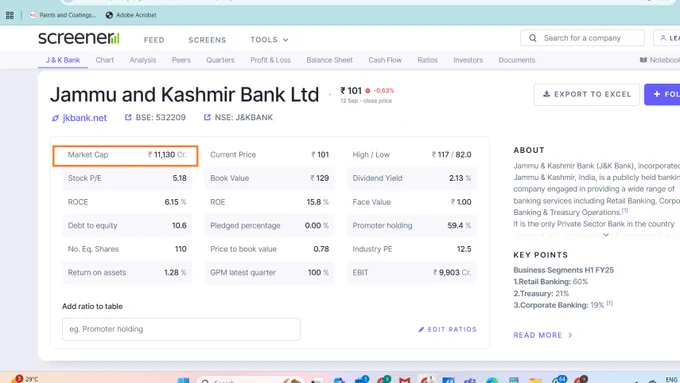Select the Stock P/E 5.18 row
Screen dimensions: 680x383
[127, 178]
